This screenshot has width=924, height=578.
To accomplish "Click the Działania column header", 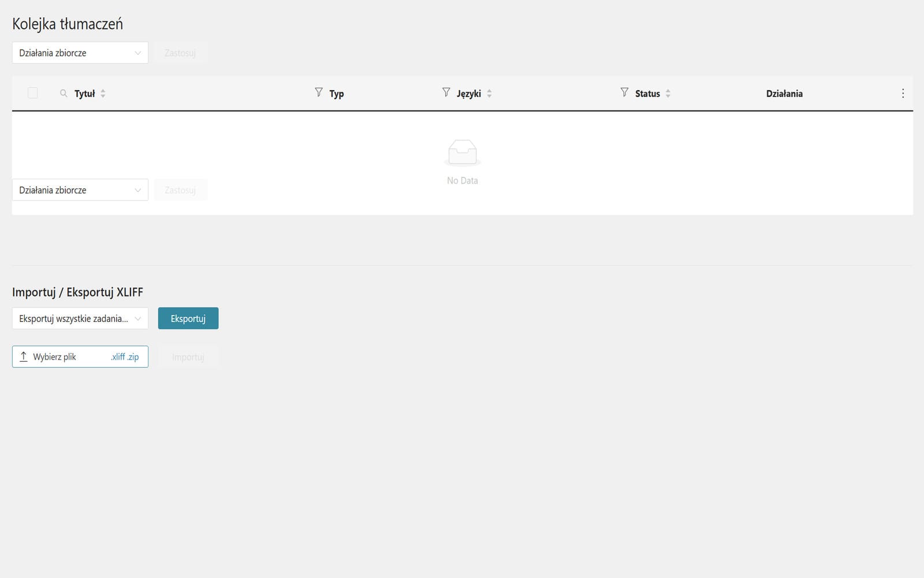I will click(x=784, y=94).
